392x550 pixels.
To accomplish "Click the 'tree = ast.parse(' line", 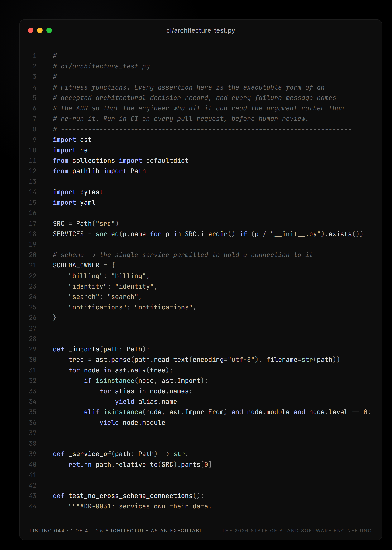I will 204,360.
